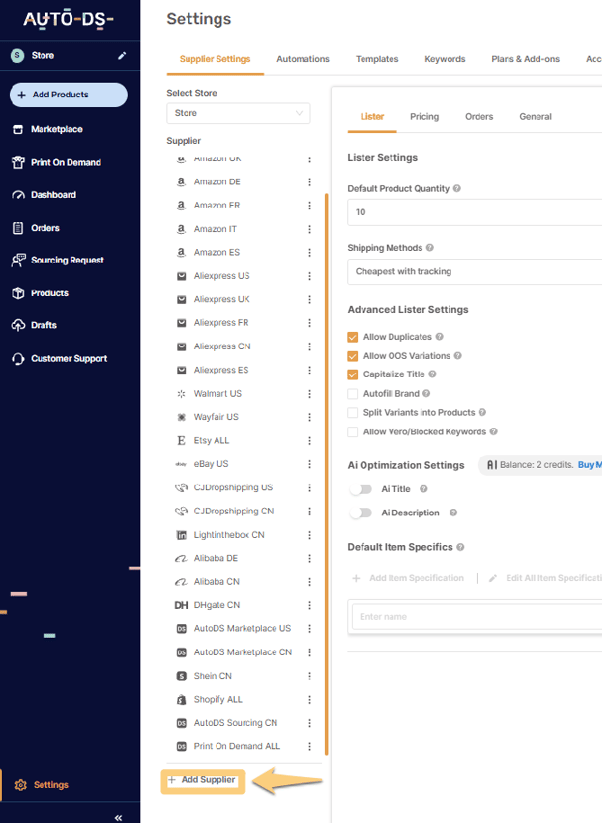This screenshot has width=602, height=823.
Task: Open the Customer Support headset icon
Action: (18, 358)
